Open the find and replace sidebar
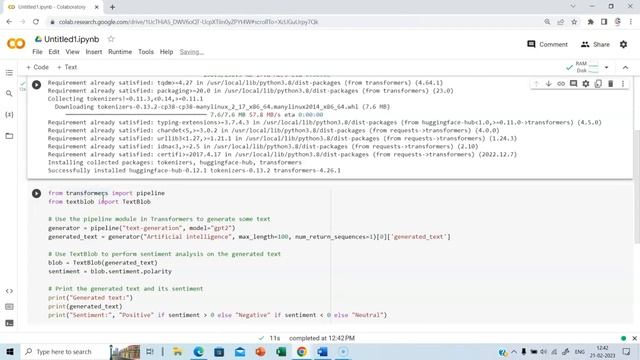 pos(9,93)
